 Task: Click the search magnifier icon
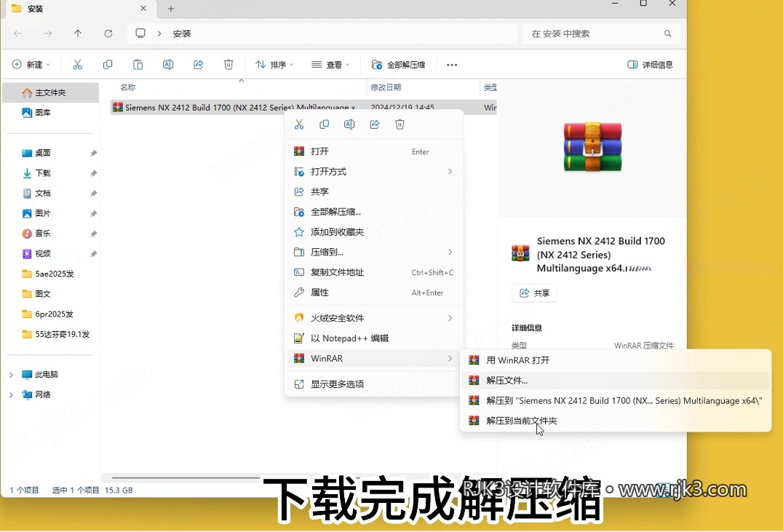pyautogui.click(x=667, y=33)
